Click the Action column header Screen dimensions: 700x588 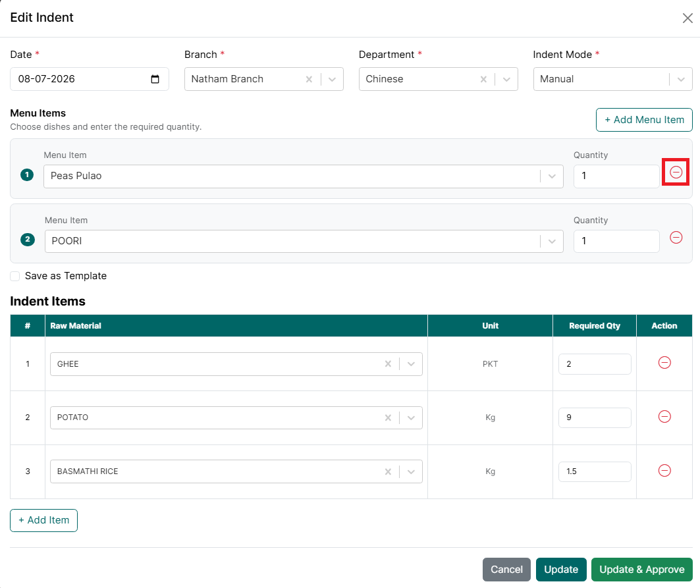(664, 326)
